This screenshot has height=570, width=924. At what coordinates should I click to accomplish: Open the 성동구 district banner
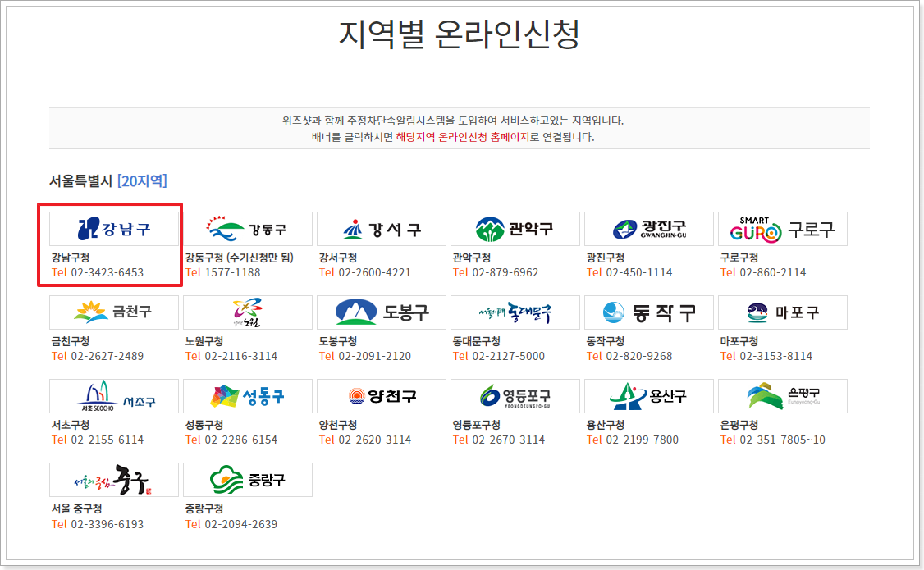pos(248,396)
